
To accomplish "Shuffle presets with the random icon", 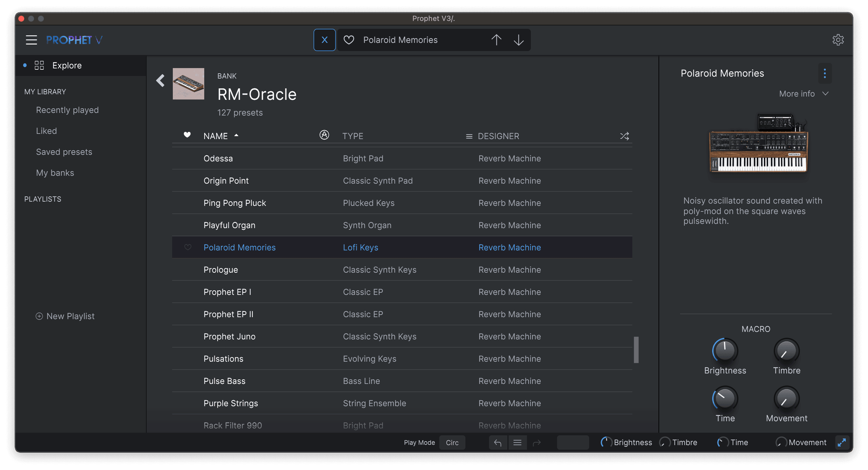I will pyautogui.click(x=624, y=136).
